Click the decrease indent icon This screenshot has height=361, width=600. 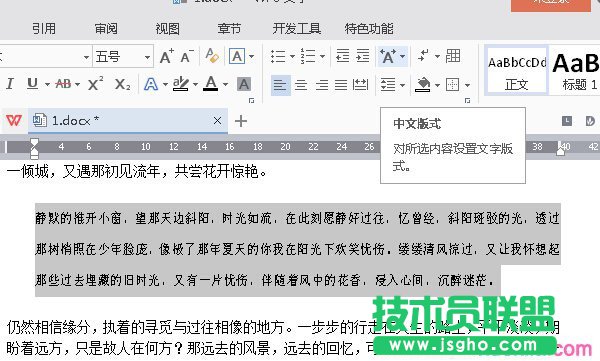click(x=342, y=56)
